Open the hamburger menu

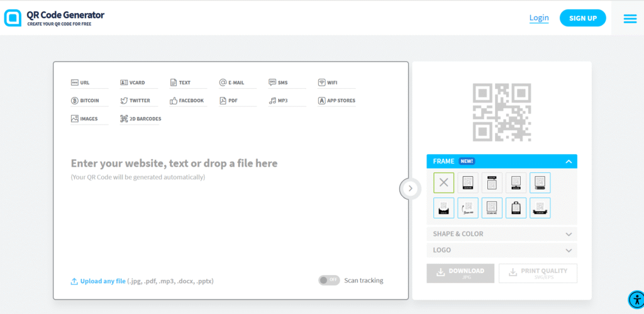click(x=630, y=18)
